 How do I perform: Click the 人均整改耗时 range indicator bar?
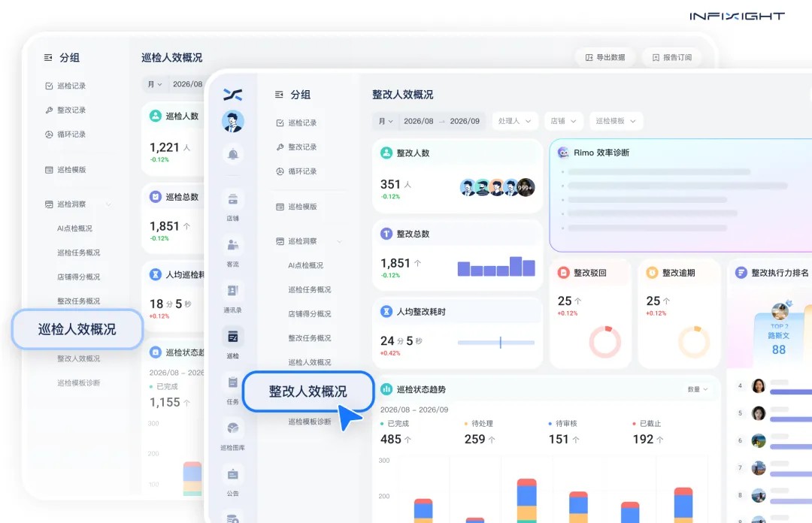tap(496, 343)
